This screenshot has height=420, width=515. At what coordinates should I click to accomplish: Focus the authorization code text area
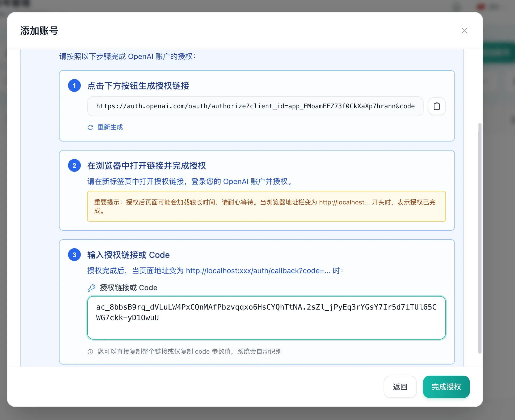pyautogui.click(x=266, y=318)
